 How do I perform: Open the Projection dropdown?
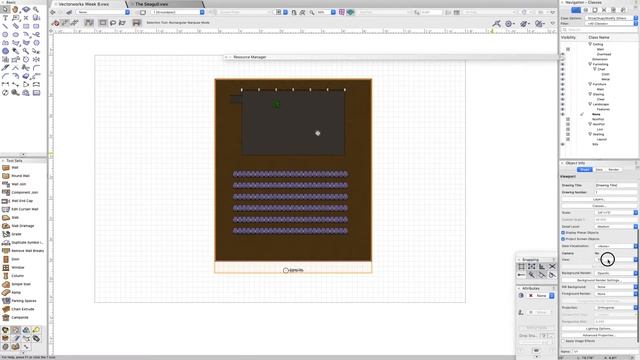616,307
